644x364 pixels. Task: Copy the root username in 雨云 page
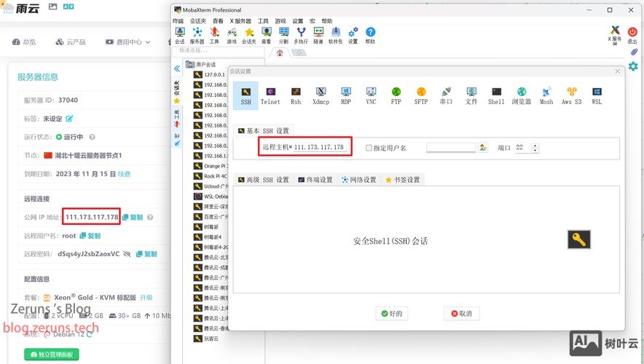[90, 236]
